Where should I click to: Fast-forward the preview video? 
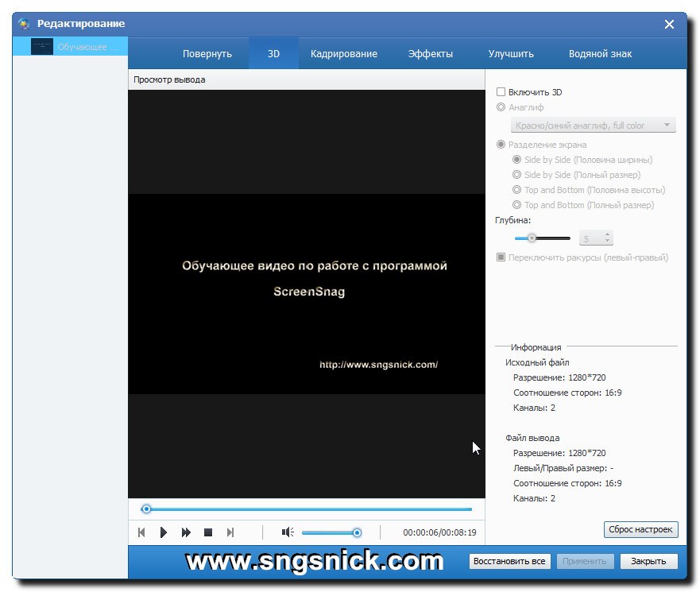point(186,532)
